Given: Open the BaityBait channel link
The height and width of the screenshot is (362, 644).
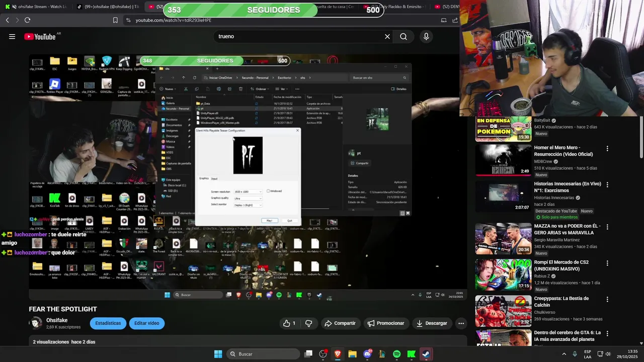Looking at the screenshot, I should point(542,121).
